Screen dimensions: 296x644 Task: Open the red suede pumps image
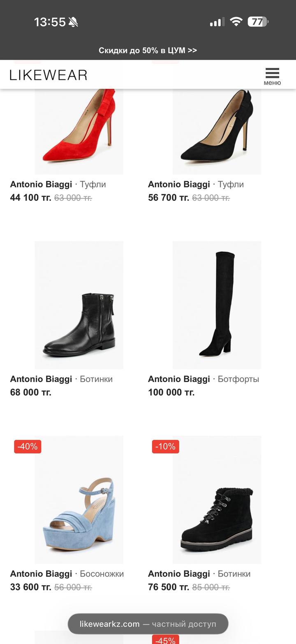point(79,131)
